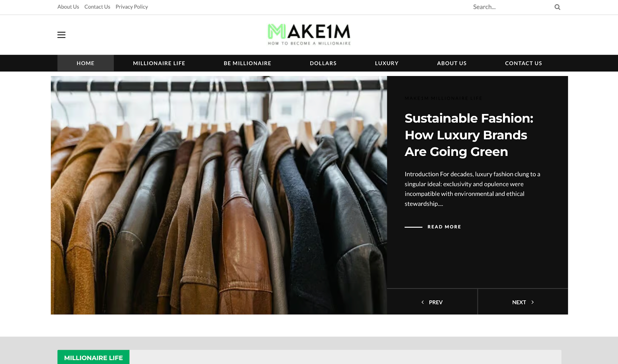Click the MAKE1M site logo
Viewport: 618px width, 364px height.
click(309, 34)
